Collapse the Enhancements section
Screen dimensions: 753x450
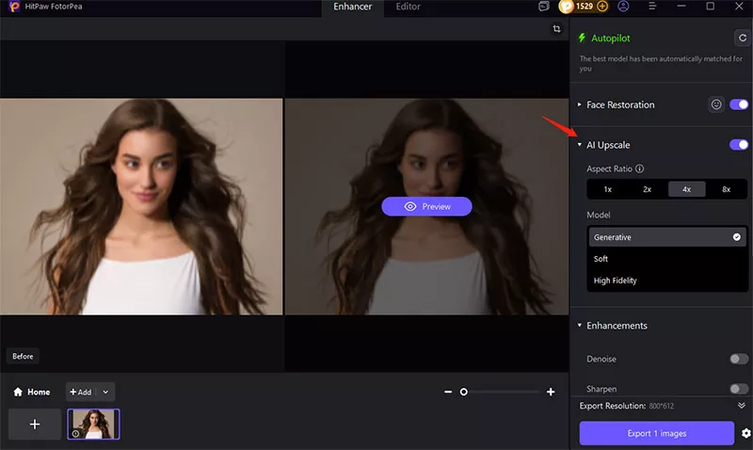(x=580, y=325)
